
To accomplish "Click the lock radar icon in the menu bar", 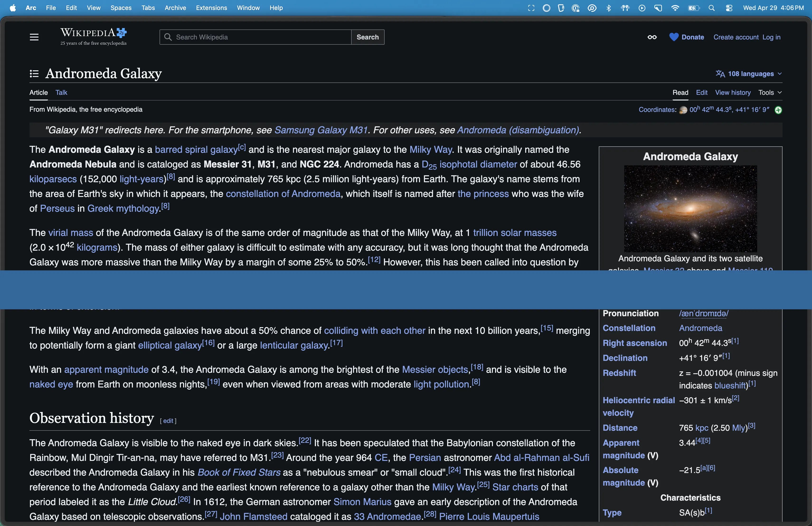I will click(576, 8).
